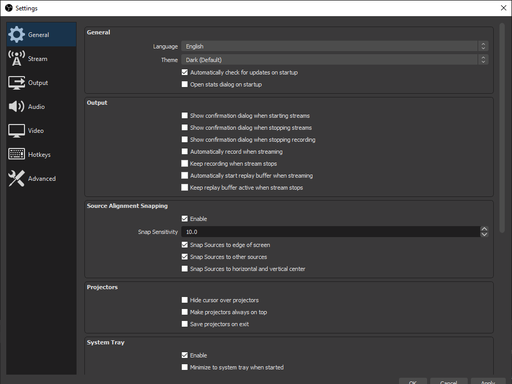Uncheck snap sources to edge of screen
Viewport: 512px width, 384px height.
185,245
